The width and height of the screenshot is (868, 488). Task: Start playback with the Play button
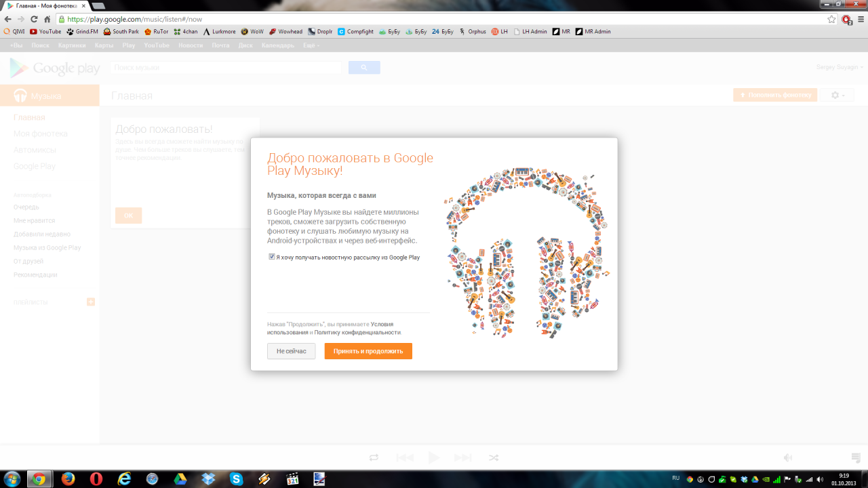click(x=434, y=457)
